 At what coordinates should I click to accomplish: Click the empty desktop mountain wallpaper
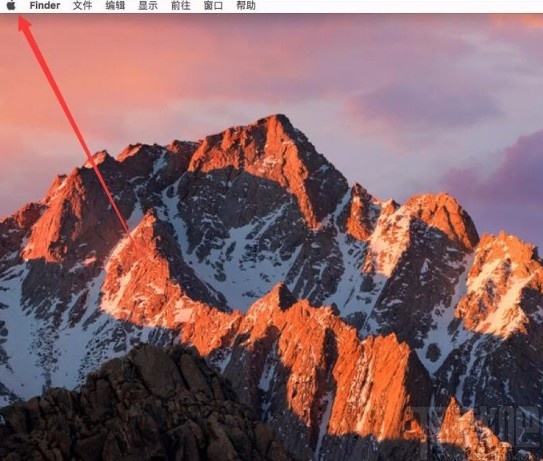[x=272, y=237]
